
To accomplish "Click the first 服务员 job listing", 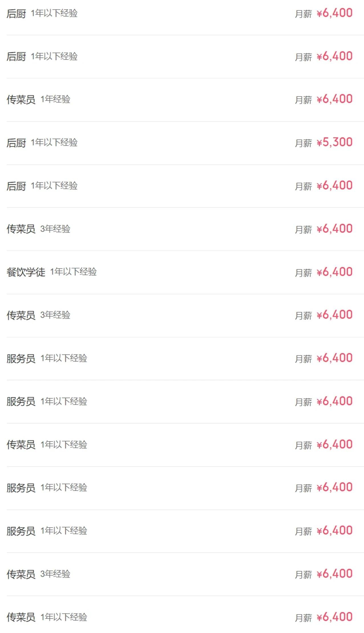I will click(21, 359).
